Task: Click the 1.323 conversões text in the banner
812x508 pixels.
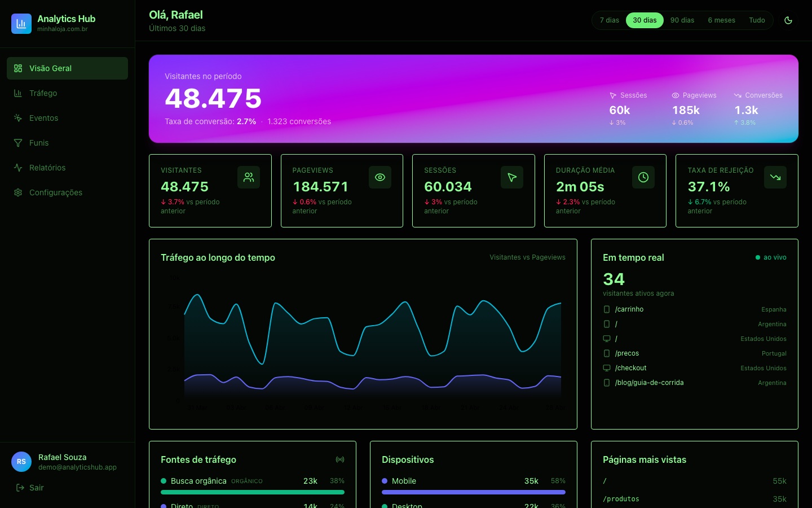Action: (299, 121)
